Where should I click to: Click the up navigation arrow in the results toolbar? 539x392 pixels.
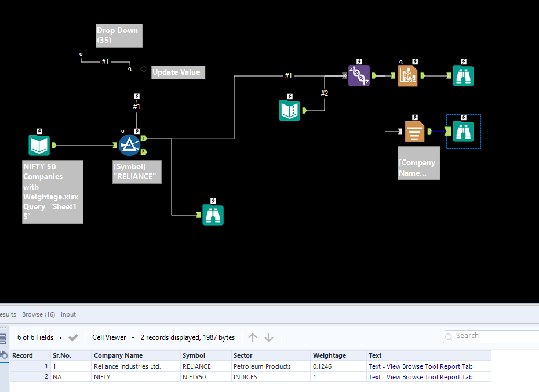[x=253, y=337]
